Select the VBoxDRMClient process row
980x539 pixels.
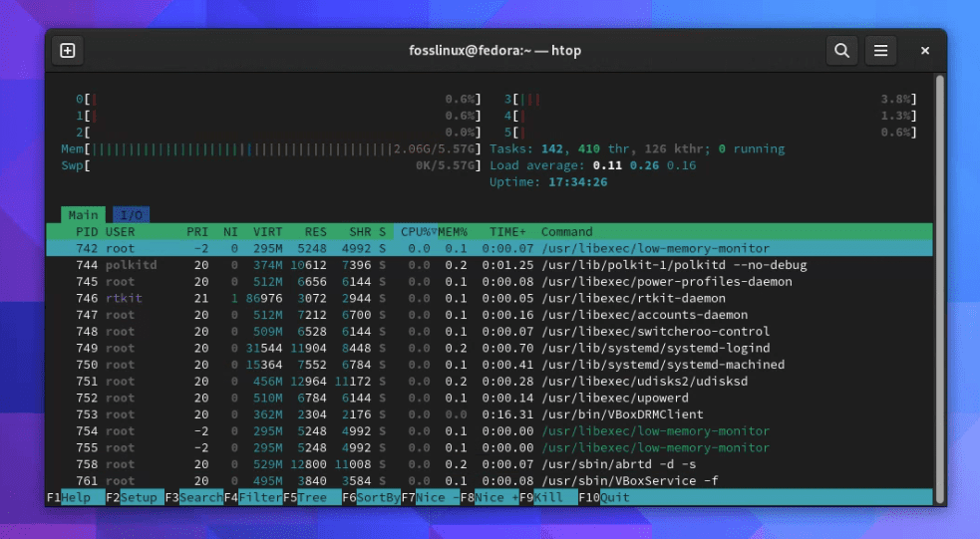coord(490,414)
